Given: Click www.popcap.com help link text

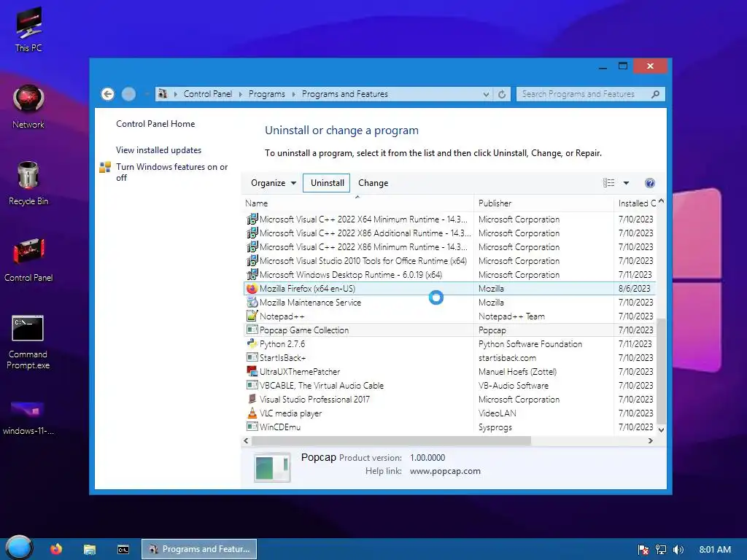Looking at the screenshot, I should coord(445,471).
